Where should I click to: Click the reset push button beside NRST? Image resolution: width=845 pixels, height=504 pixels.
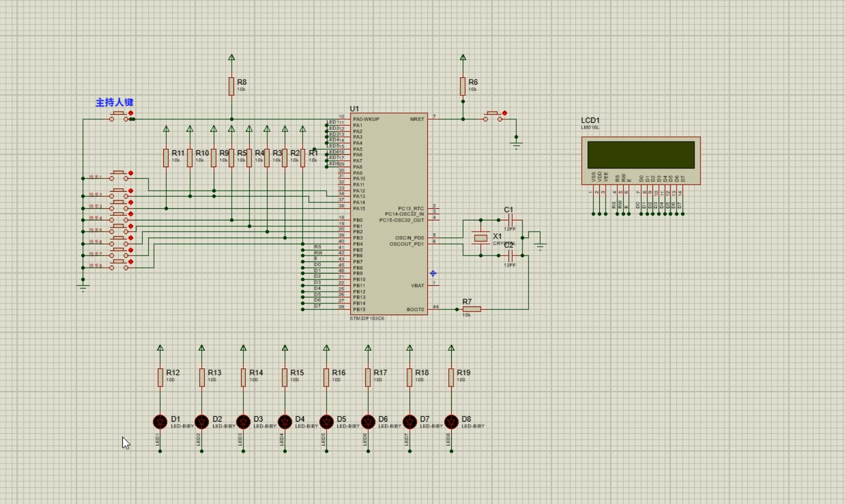493,116
